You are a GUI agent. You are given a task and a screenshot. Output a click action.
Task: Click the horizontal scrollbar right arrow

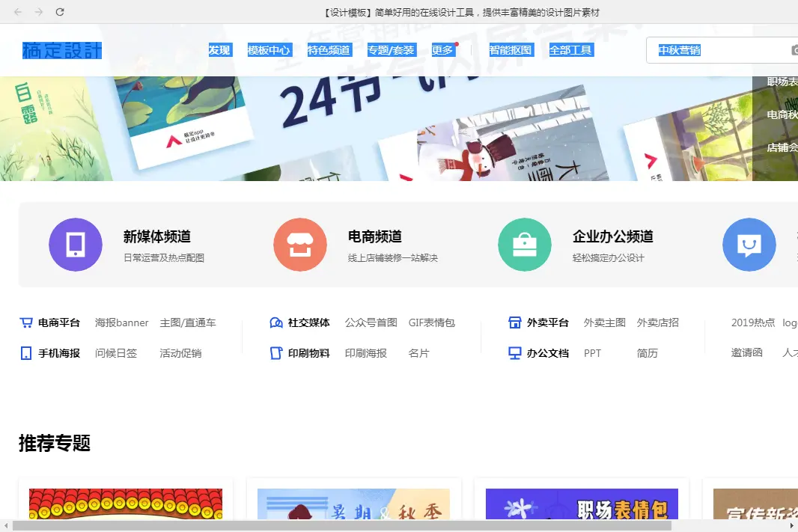(792, 525)
